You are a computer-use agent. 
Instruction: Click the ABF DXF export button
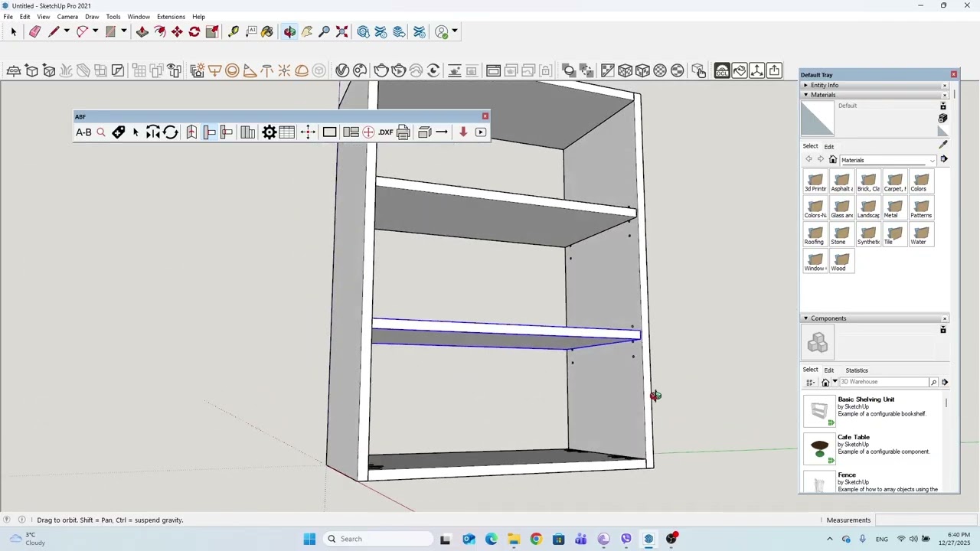pyautogui.click(x=386, y=132)
